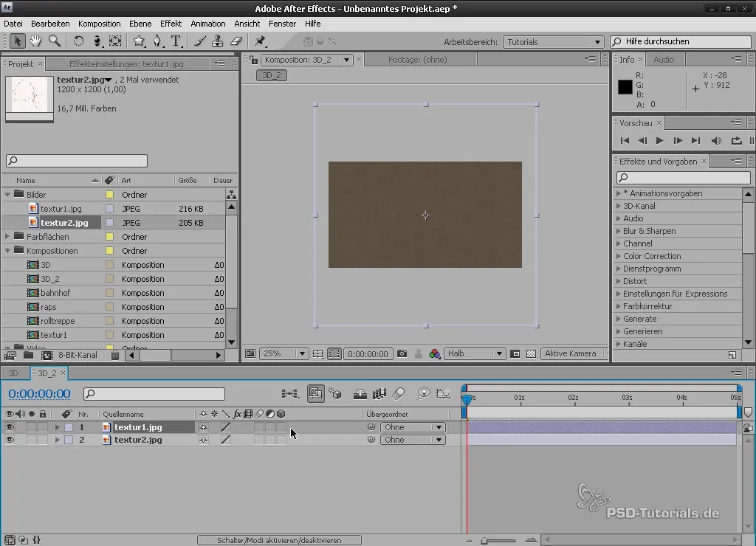The height and width of the screenshot is (546, 756).
Task: Hide the textur1.jpg layer with eye icon
Action: (x=10, y=427)
